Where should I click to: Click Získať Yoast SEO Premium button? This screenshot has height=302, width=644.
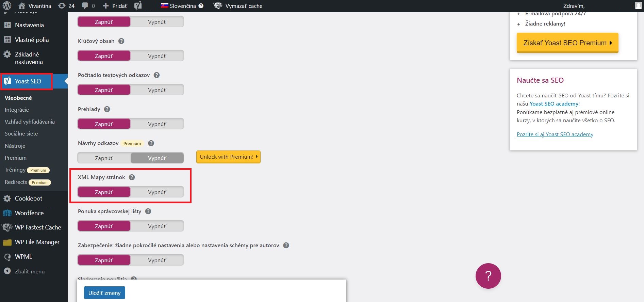tap(567, 43)
